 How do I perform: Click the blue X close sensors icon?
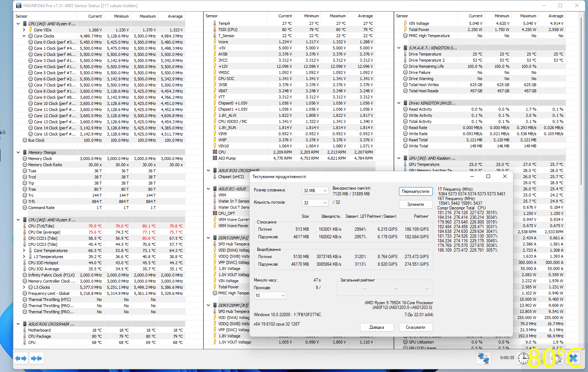pyautogui.click(x=573, y=358)
